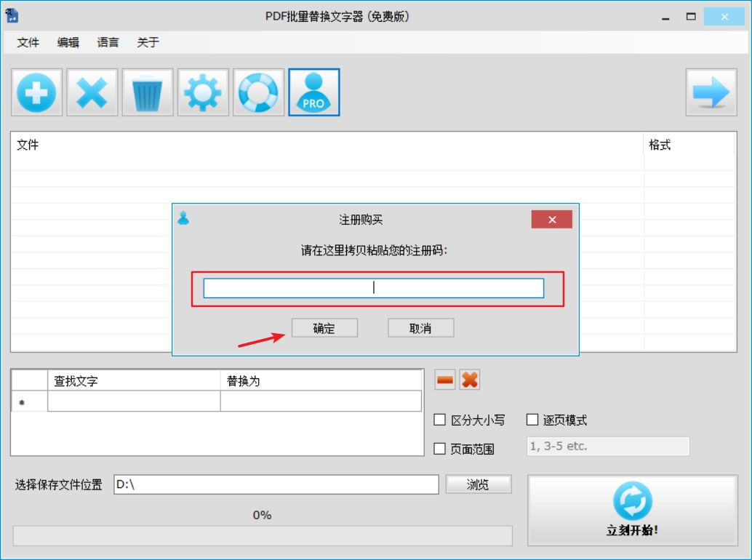Click the 查找文字 column header

(x=134, y=380)
